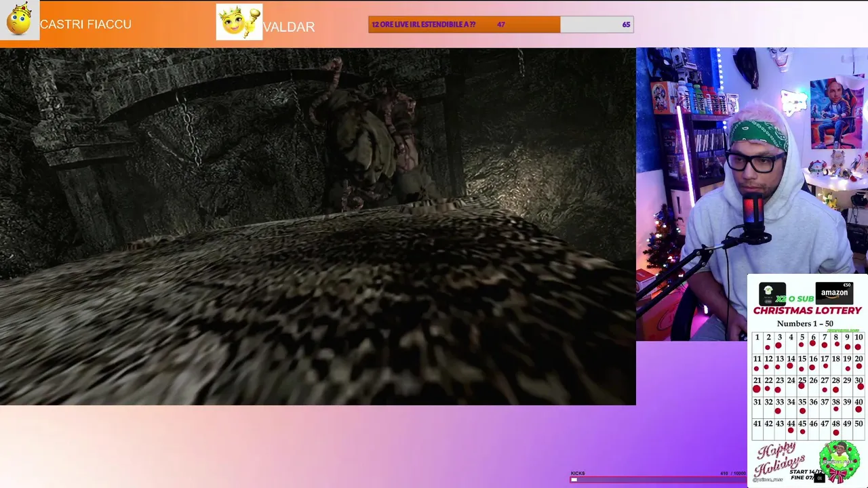Select lottery cell number 1
Screen dimensions: 868x488
757,342
